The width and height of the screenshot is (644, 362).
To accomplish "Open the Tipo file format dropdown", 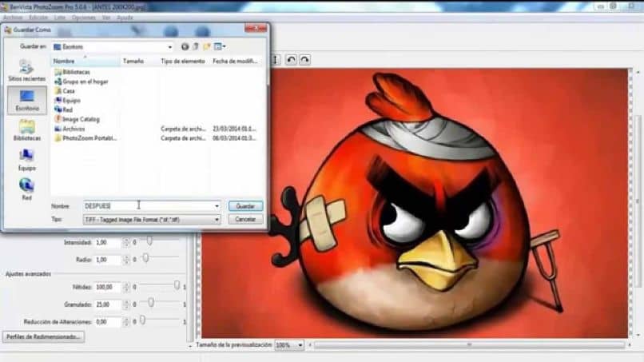I will click(x=217, y=220).
